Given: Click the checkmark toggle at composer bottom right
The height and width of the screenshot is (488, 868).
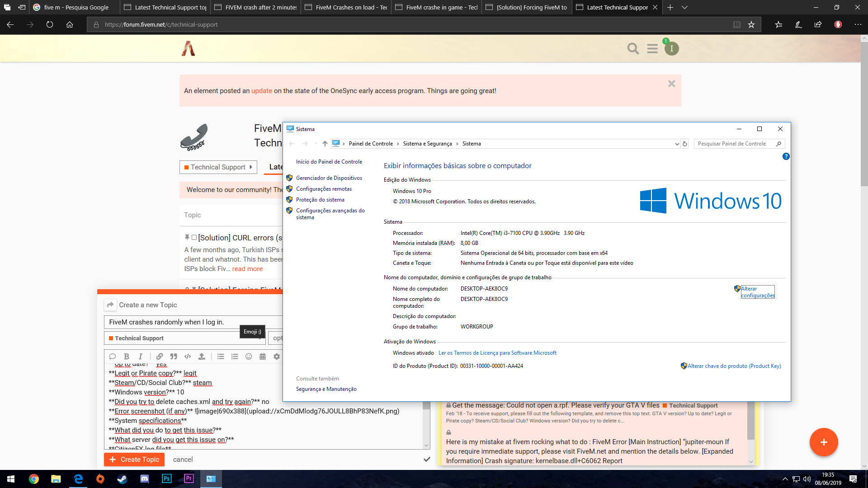Looking at the screenshot, I should pyautogui.click(x=426, y=459).
